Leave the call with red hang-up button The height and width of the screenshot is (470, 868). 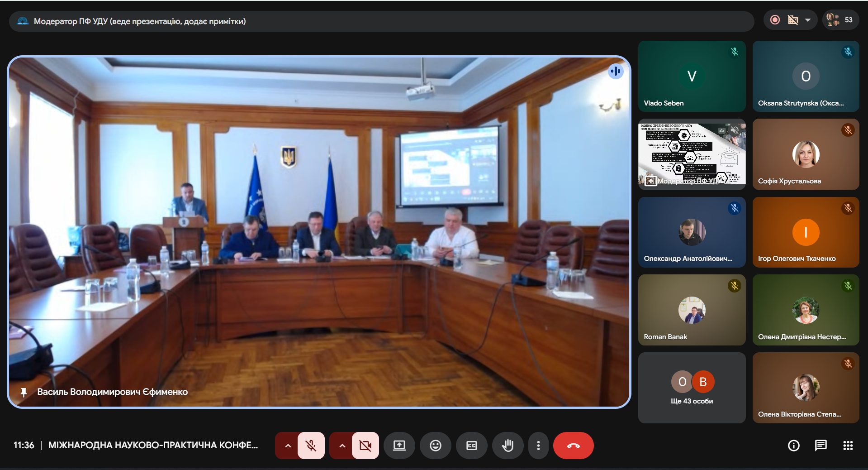(x=573, y=446)
